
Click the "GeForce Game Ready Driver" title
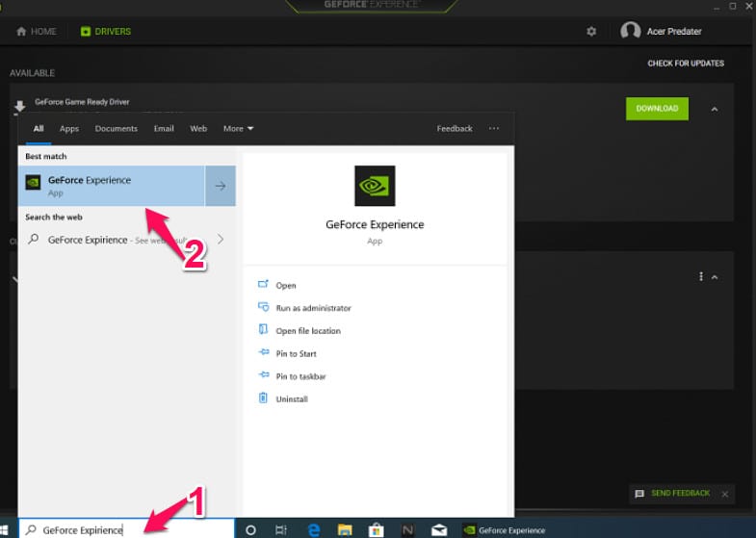tap(82, 102)
